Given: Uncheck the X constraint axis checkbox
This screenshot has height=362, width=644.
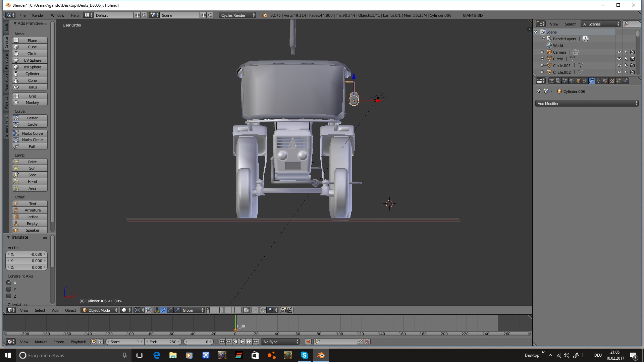Looking at the screenshot, I should click(9, 283).
